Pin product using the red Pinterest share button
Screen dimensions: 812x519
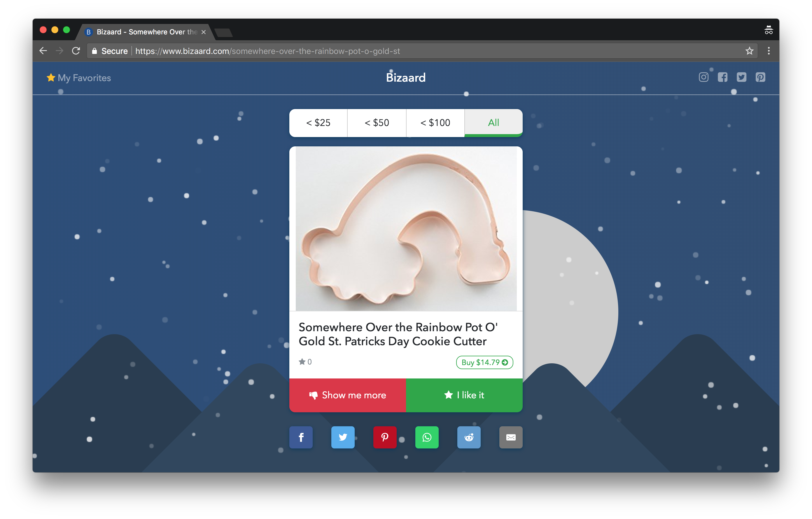[385, 437]
